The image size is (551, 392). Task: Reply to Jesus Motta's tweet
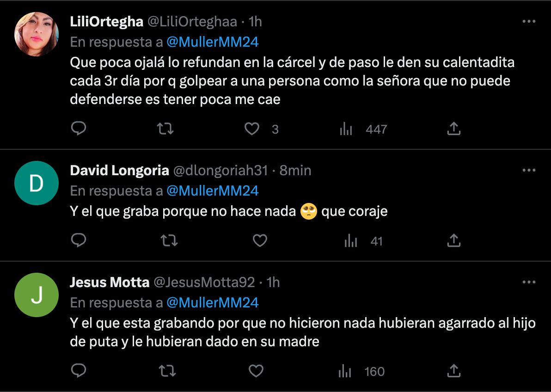pos(79,371)
